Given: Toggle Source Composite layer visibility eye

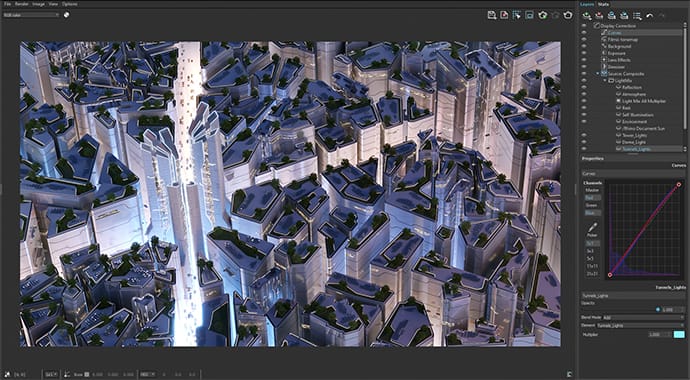Looking at the screenshot, I should pyautogui.click(x=584, y=73).
